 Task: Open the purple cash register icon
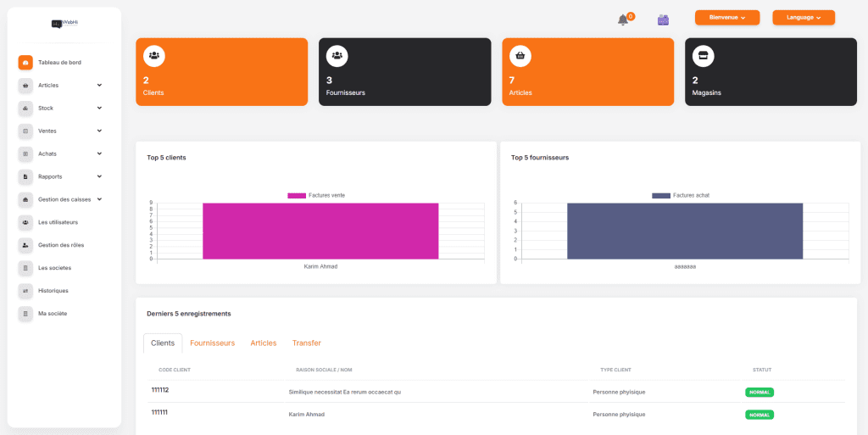(x=664, y=20)
